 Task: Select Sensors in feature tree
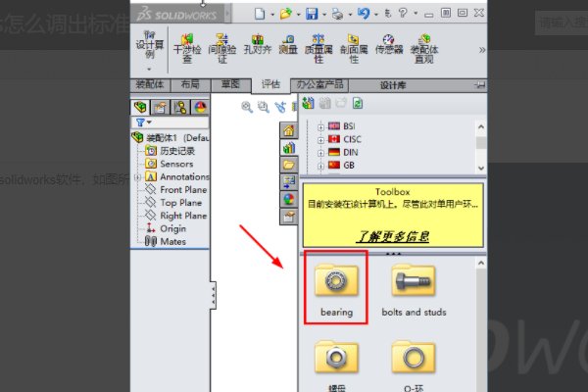(x=170, y=164)
